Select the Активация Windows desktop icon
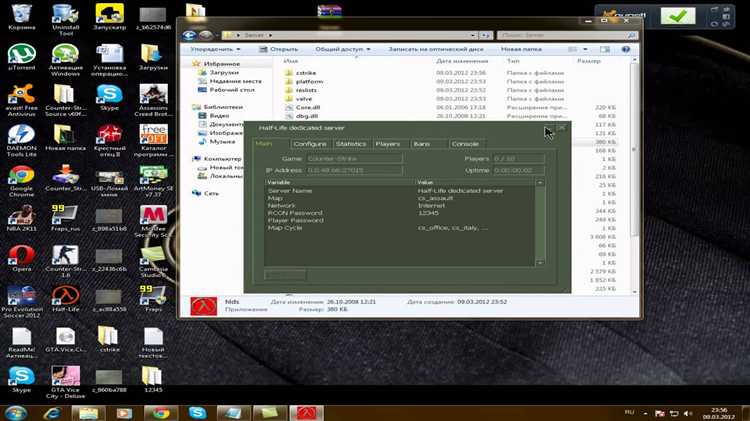The width and height of the screenshot is (750, 421). [66, 59]
